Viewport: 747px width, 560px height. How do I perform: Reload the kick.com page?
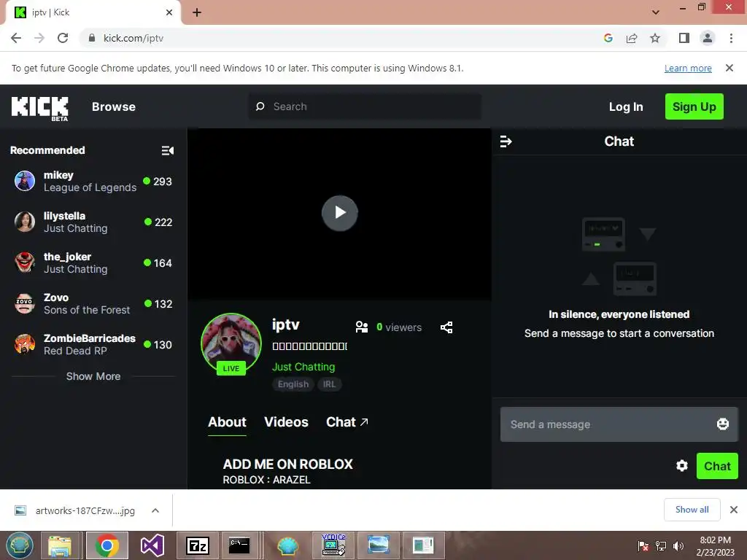click(x=63, y=38)
